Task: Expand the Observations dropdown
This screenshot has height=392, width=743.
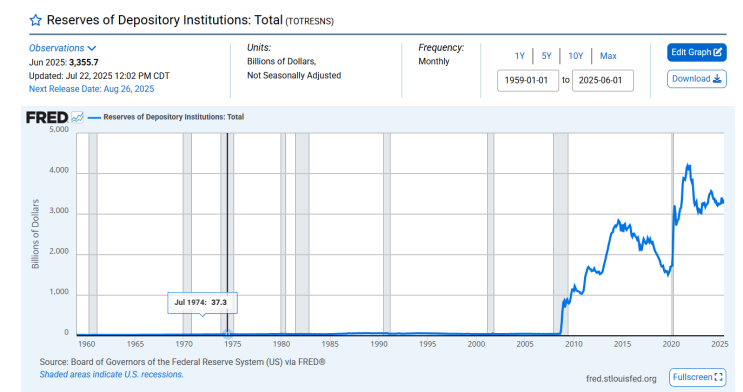Action: point(63,48)
